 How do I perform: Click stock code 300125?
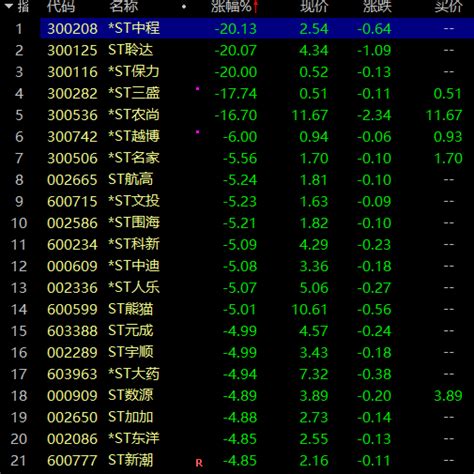72,51
